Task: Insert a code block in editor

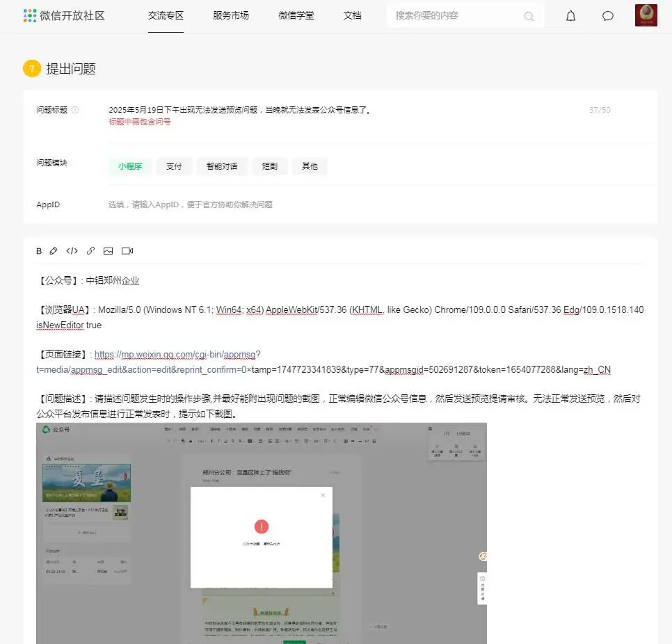Action: coord(72,251)
